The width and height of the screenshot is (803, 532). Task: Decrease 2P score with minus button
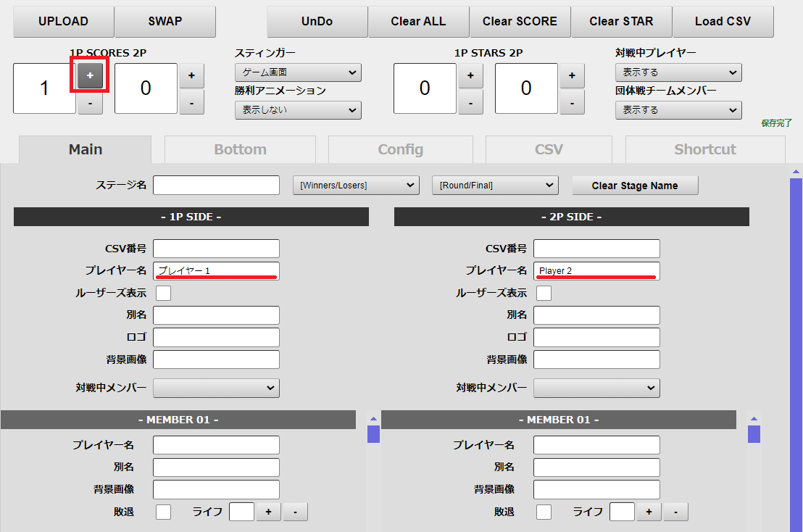191,103
